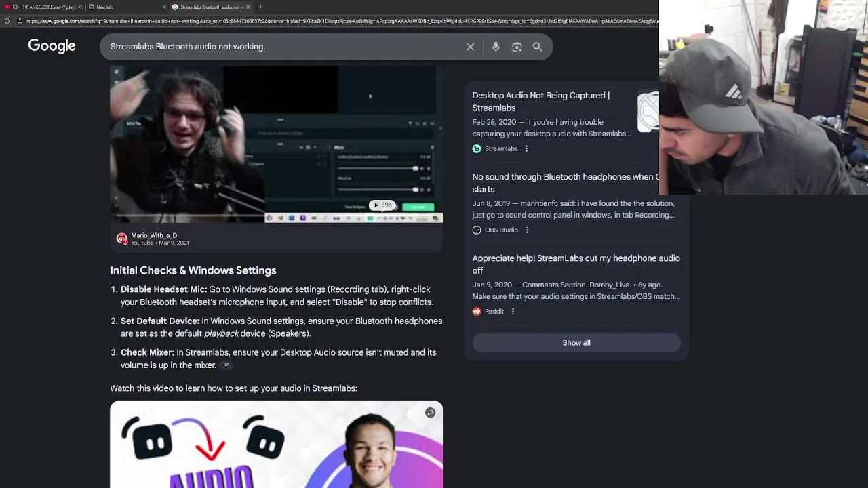Click the 'Streamlabs' source name text
The width and height of the screenshot is (868, 488).
(x=501, y=148)
